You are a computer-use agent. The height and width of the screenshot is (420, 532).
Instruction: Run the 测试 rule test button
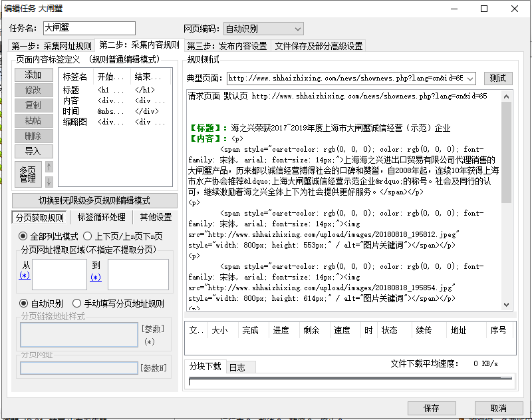[497, 79]
